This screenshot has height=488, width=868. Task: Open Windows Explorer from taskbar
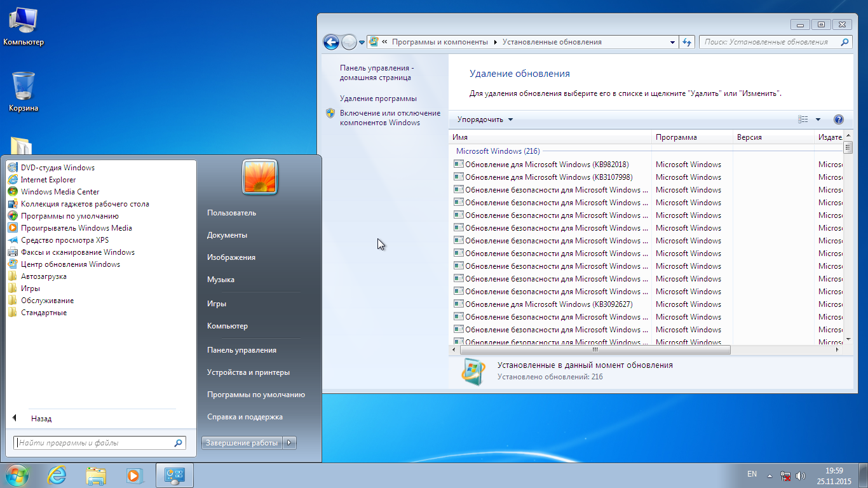(x=96, y=475)
